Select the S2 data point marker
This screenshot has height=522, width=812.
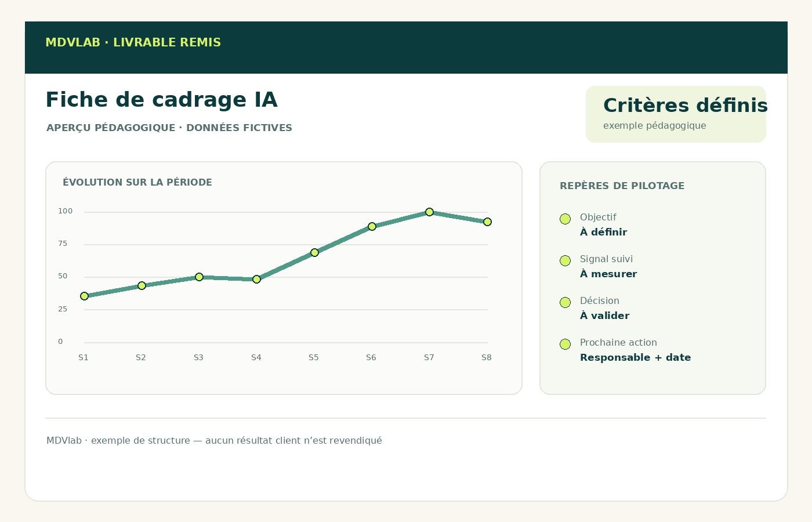[142, 285]
